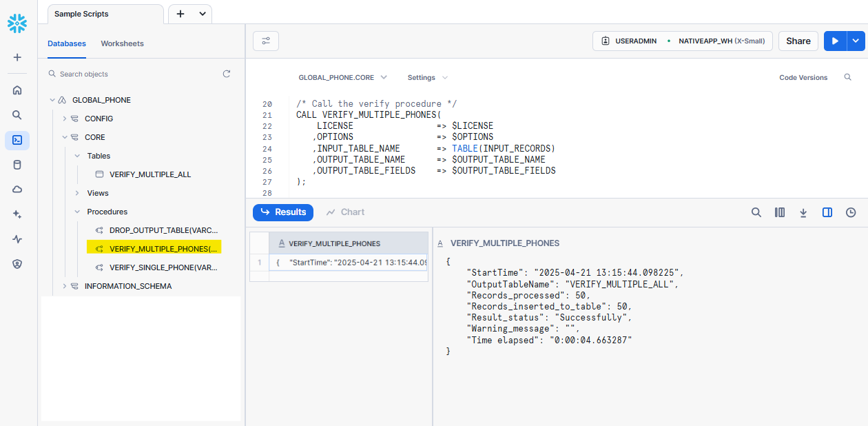Open Code Versions
Screen dimensions: 868x426
[803, 78]
